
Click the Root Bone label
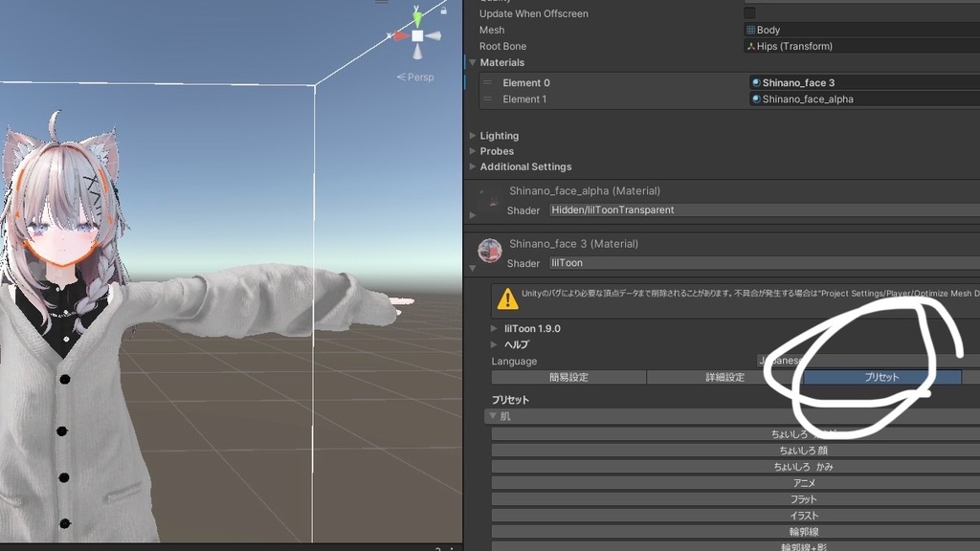coord(502,46)
